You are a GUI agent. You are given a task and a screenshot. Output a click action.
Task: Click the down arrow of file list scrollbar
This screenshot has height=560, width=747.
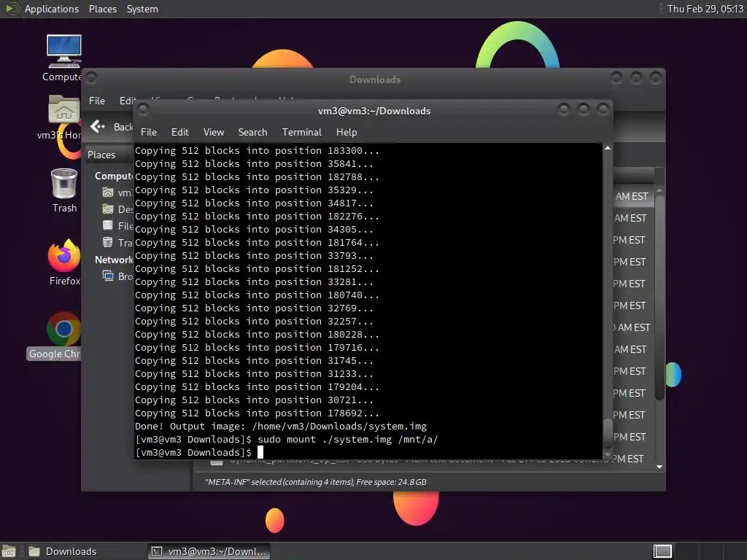pos(659,467)
